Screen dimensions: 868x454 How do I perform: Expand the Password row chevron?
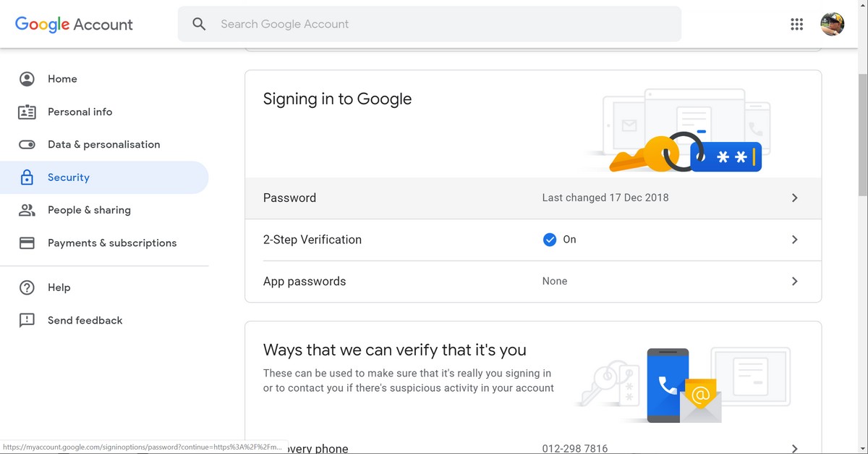(x=794, y=198)
